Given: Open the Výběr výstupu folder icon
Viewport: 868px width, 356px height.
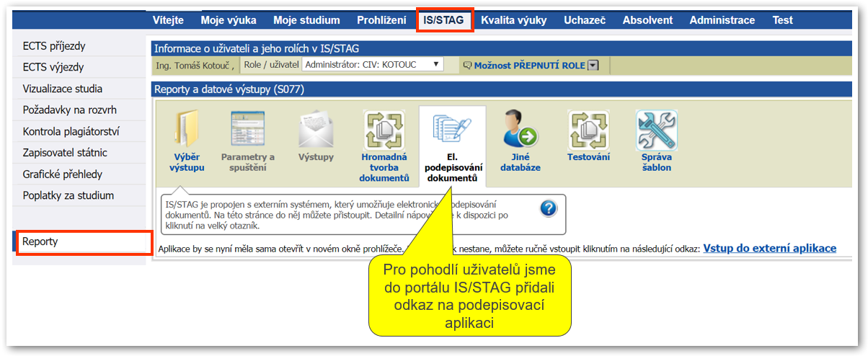Looking at the screenshot, I should (187, 130).
